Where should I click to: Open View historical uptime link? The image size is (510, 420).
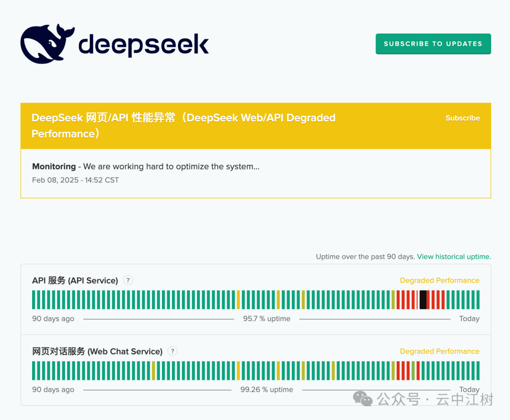[x=454, y=257]
